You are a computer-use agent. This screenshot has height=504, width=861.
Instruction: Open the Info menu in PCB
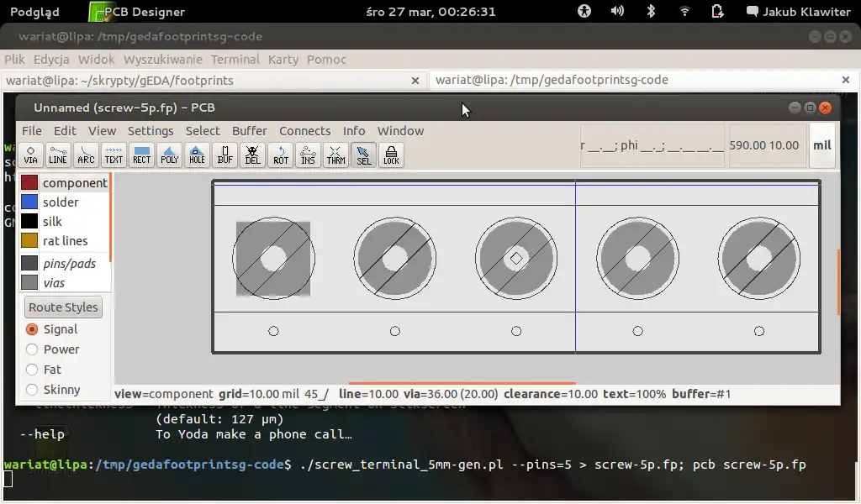click(x=354, y=131)
